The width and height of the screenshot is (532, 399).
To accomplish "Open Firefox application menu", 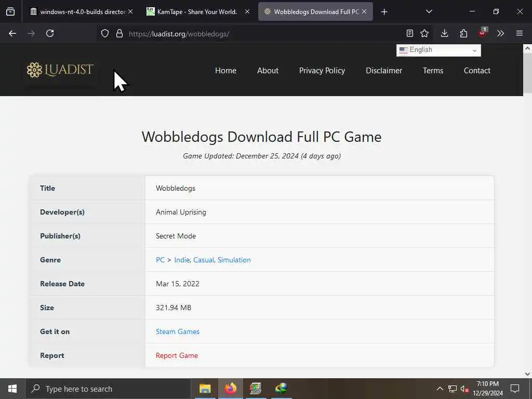I will click(x=520, y=33).
